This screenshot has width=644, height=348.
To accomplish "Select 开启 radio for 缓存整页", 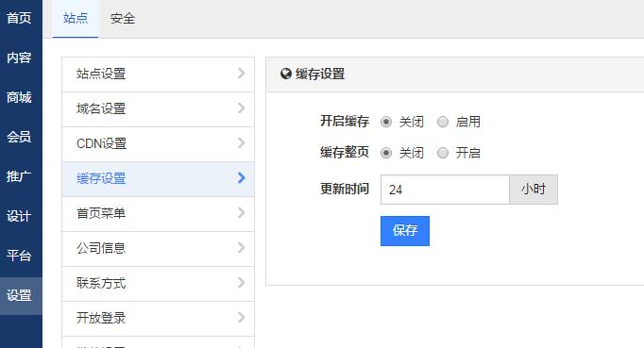I will tap(443, 153).
